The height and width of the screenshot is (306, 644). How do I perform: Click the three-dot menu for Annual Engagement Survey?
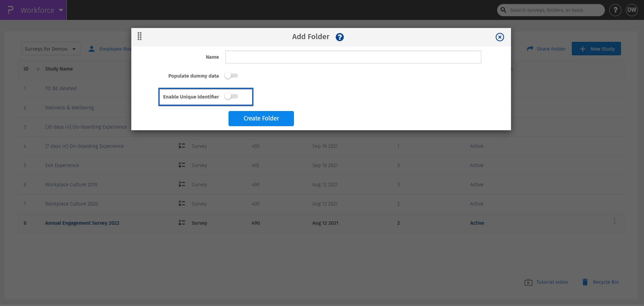coord(614,221)
